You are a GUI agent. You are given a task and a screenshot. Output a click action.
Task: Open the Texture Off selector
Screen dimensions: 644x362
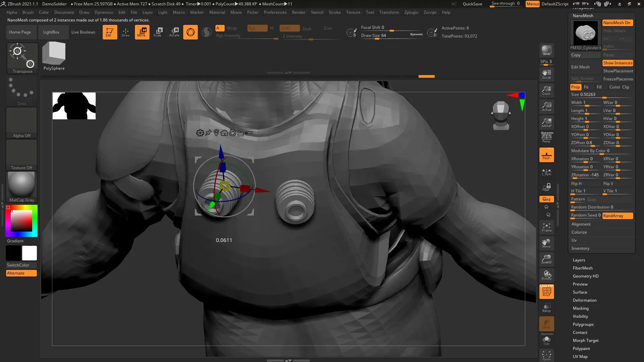tap(21, 155)
